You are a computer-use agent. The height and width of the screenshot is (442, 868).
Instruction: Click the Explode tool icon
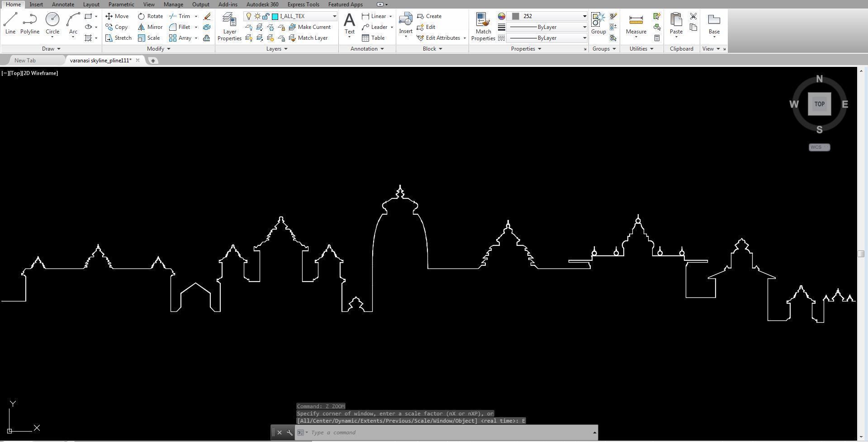[207, 27]
